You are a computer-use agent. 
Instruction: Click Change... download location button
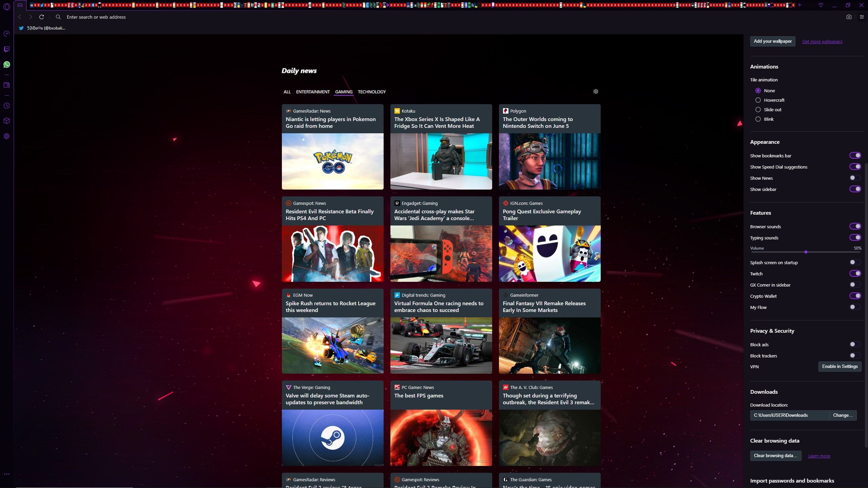point(843,415)
